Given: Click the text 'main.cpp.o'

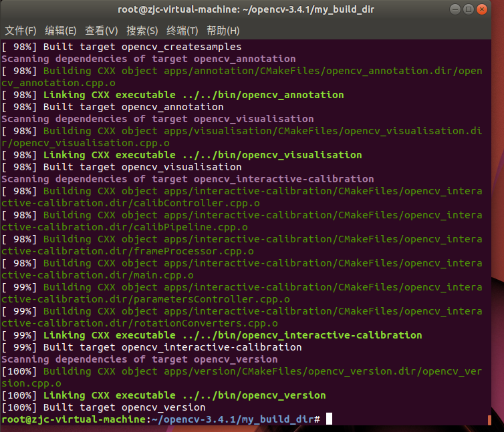Looking at the screenshot, I should tap(164, 275).
